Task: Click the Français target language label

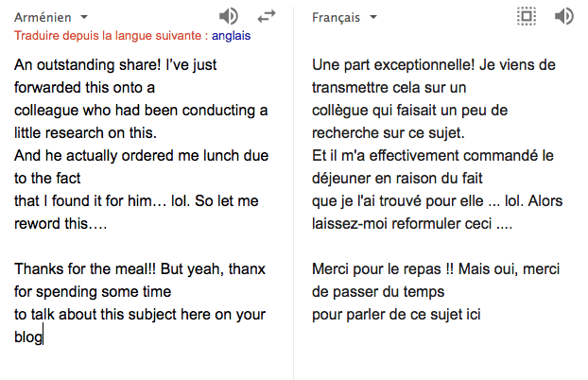Action: point(337,17)
